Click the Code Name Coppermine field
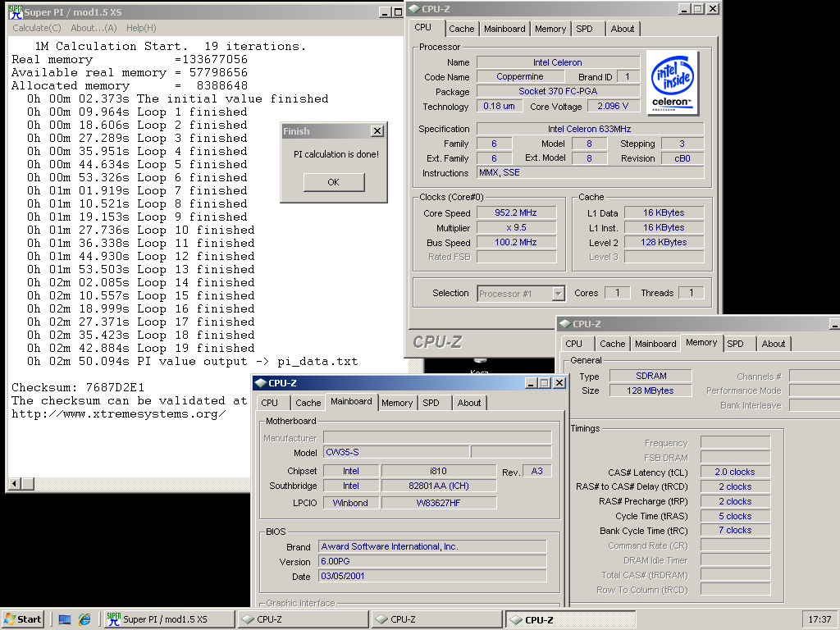840x630 pixels. pos(519,76)
